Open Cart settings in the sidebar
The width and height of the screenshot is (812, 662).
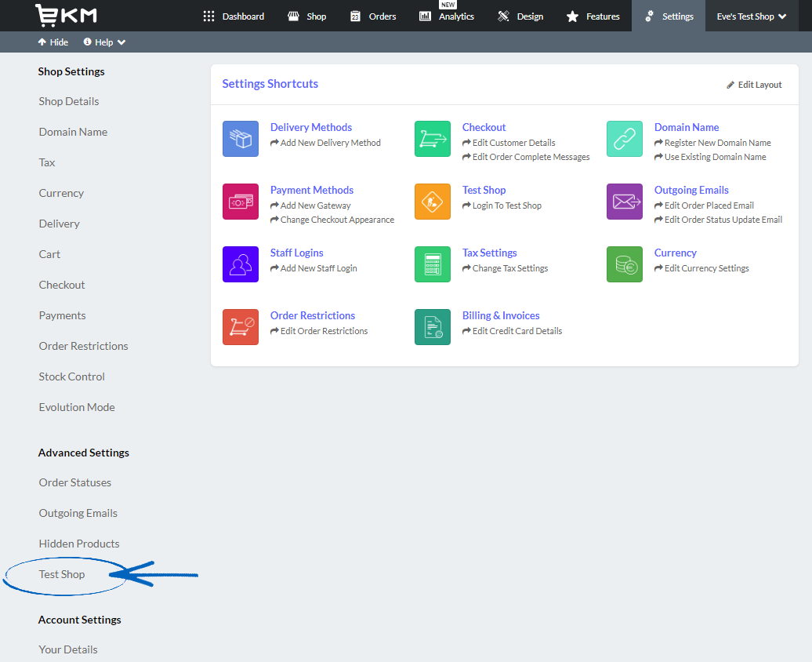click(49, 255)
